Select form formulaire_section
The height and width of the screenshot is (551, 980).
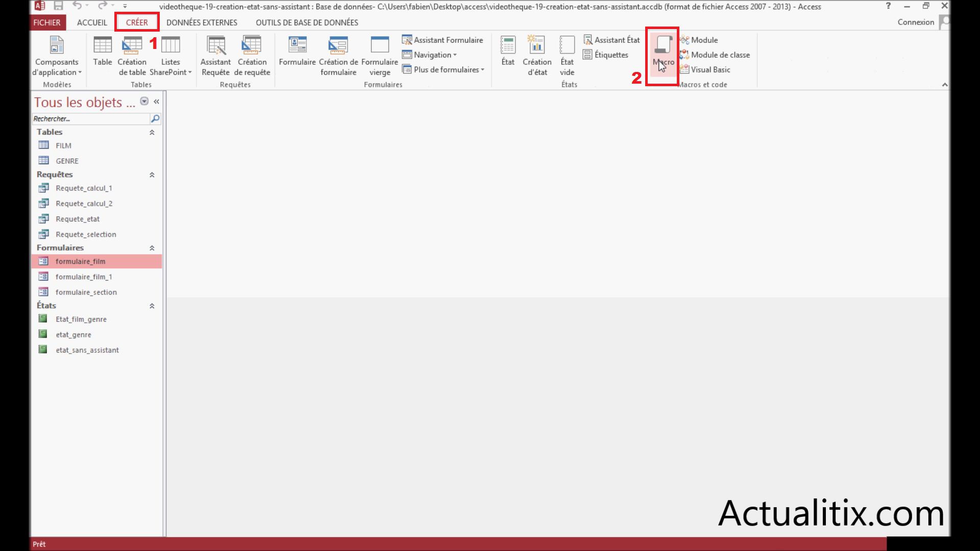[97, 292]
